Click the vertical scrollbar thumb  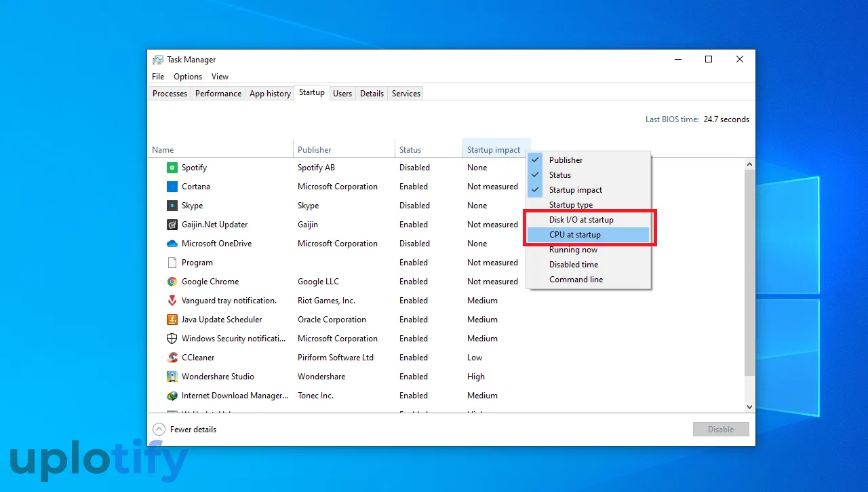(x=749, y=271)
